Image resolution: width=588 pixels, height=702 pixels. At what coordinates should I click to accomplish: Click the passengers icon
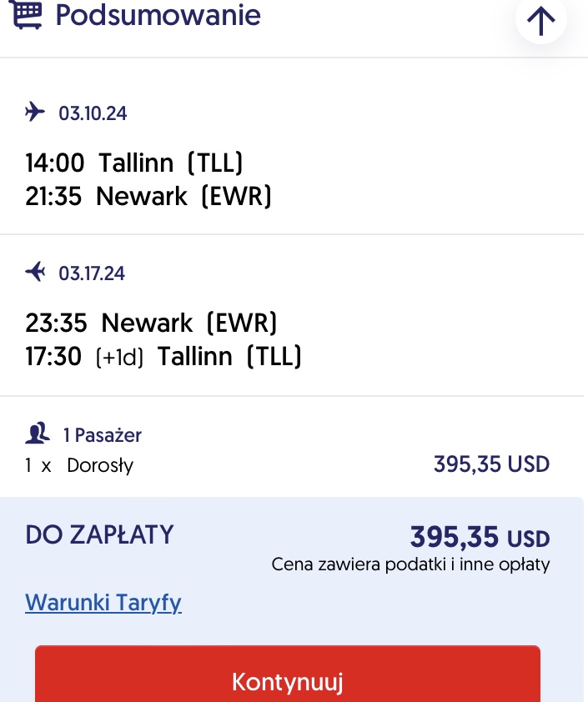click(x=38, y=433)
